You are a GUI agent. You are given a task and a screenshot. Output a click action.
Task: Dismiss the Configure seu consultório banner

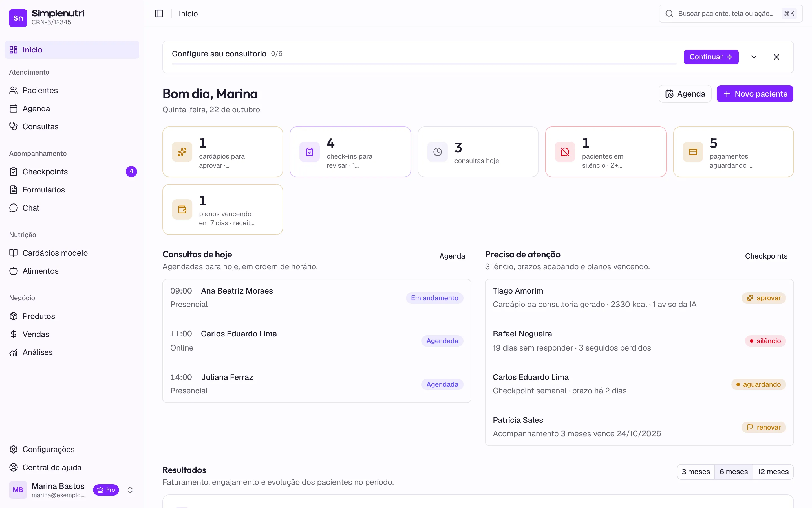click(776, 57)
